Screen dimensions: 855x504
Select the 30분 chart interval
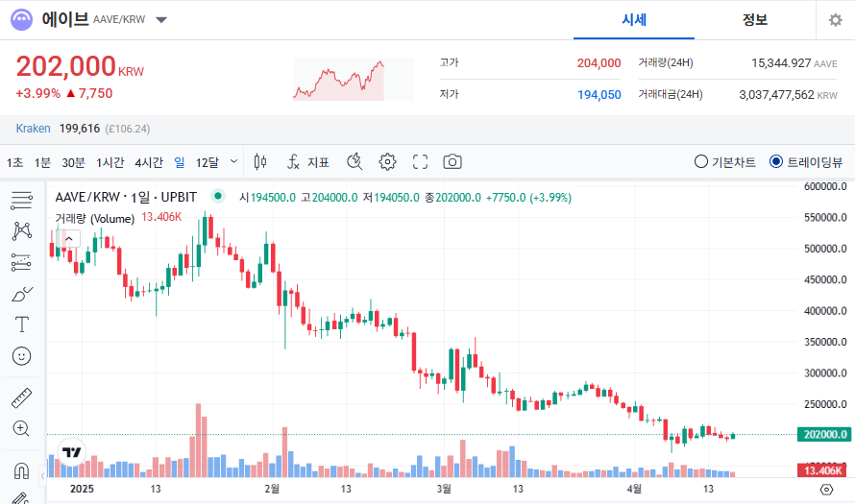73,162
